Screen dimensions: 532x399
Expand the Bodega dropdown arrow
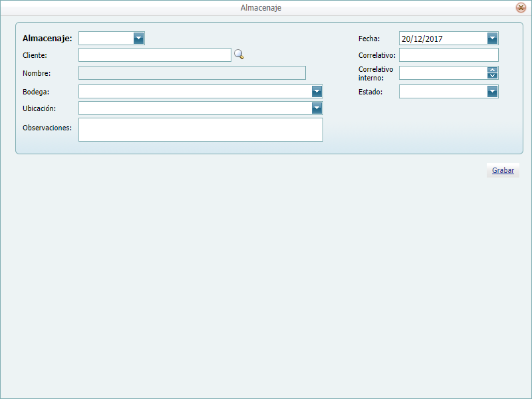coord(317,92)
